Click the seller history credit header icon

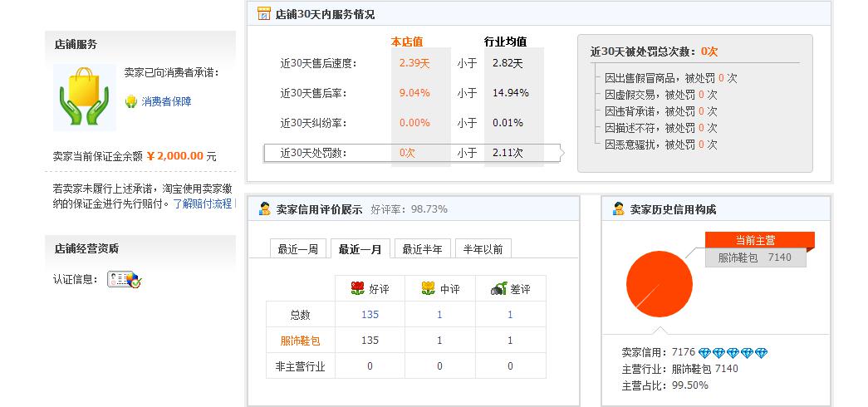click(x=618, y=209)
